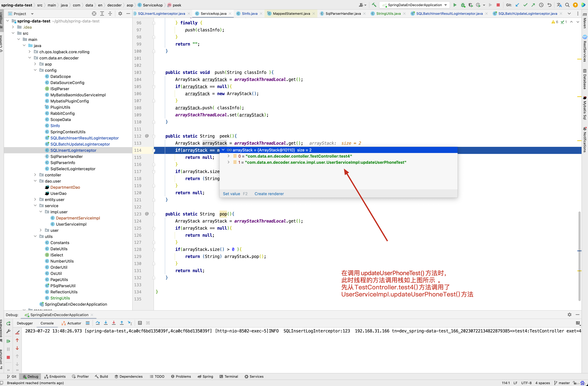588x386 pixels.
Task: Run to Cursor debug icon
Action: [130, 323]
